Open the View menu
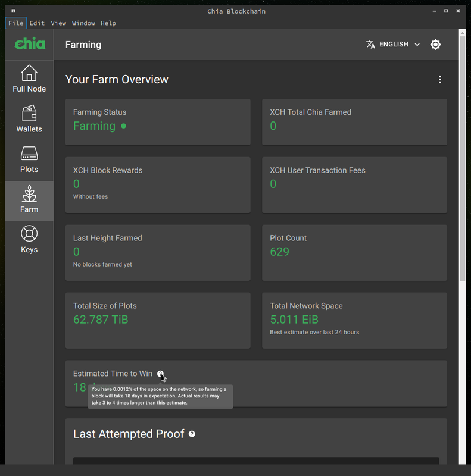 [x=58, y=23]
